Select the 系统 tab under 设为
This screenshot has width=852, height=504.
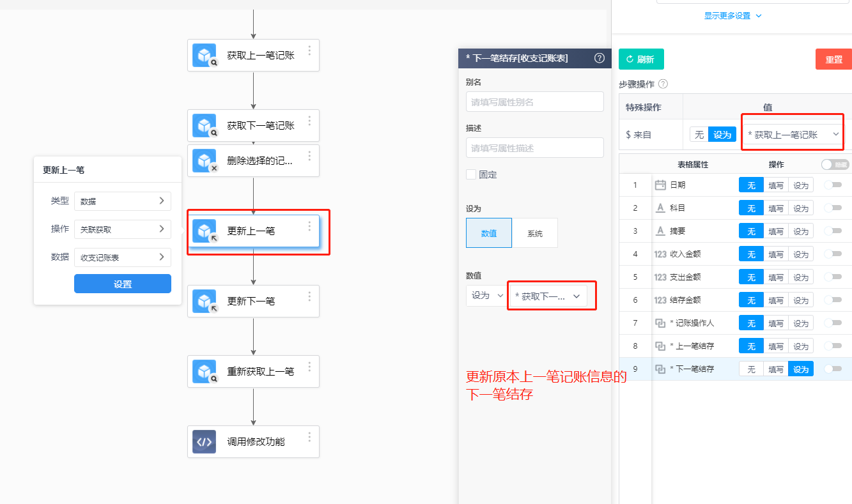[x=535, y=233]
